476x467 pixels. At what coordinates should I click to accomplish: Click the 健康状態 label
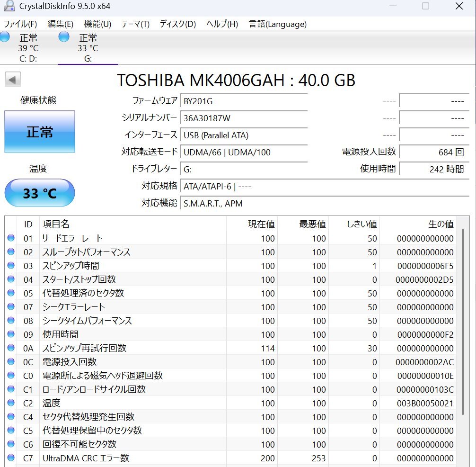point(38,100)
